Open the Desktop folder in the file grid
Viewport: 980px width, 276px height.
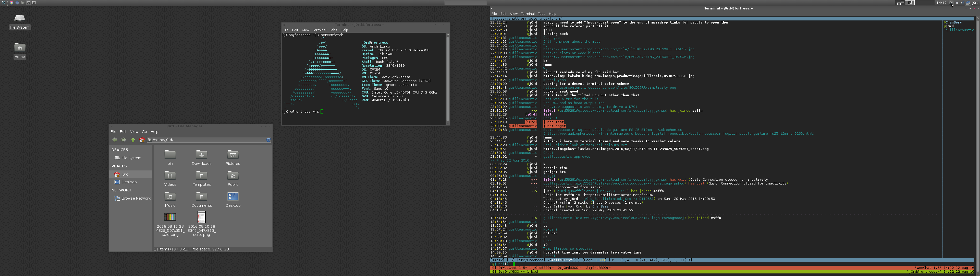click(x=233, y=199)
